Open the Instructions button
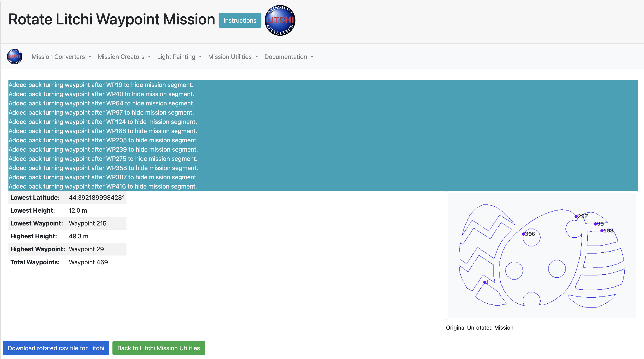 point(240,21)
